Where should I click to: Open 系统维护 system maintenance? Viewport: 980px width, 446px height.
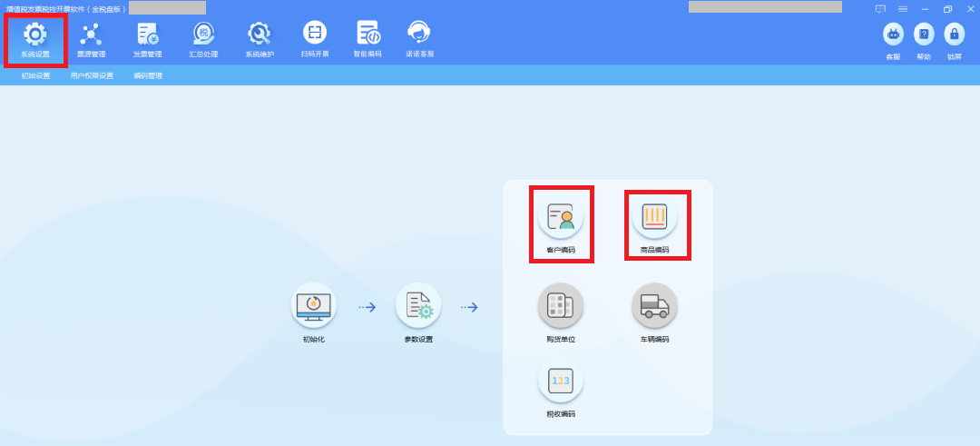coord(259,38)
